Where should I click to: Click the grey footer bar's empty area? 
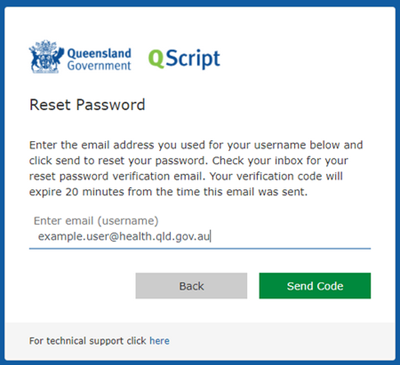tap(280, 341)
